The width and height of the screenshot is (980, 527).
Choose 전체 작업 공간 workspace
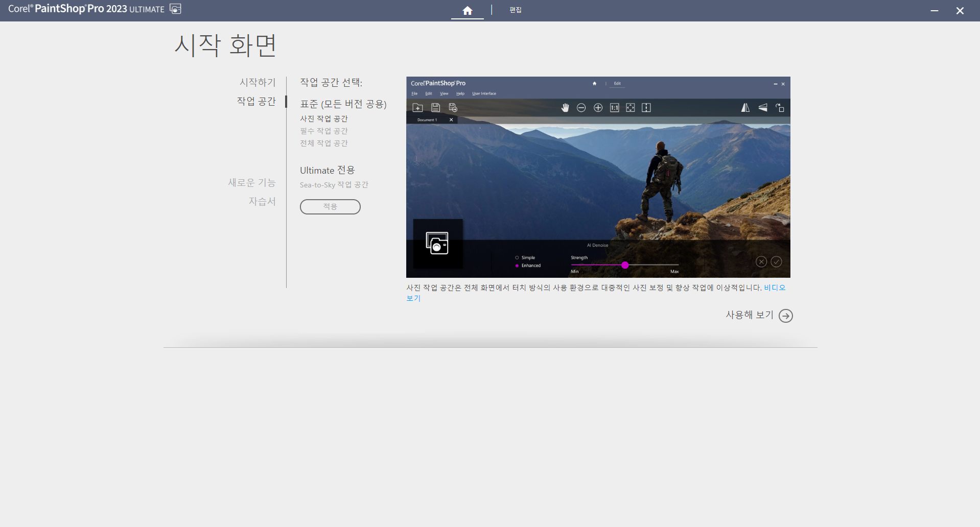point(323,143)
